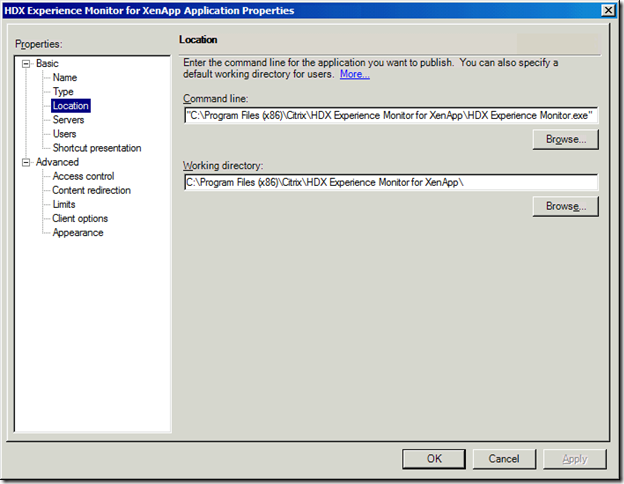Click into the Command line field
The width and height of the screenshot is (624, 484).
click(x=391, y=115)
